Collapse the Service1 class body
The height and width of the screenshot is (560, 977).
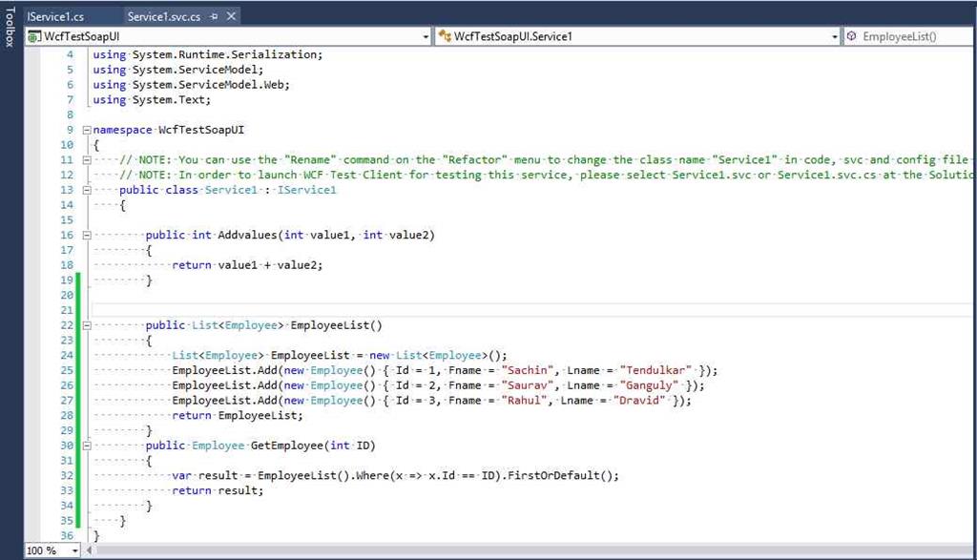pyautogui.click(x=86, y=189)
